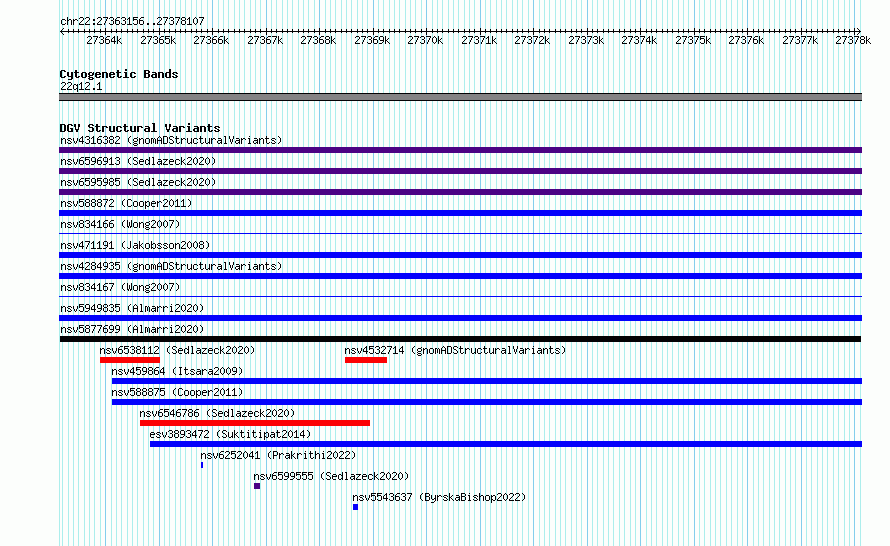The height and width of the screenshot is (546, 890).
Task: Select the nsv5877699 black variant bar
Action: [x=460, y=339]
